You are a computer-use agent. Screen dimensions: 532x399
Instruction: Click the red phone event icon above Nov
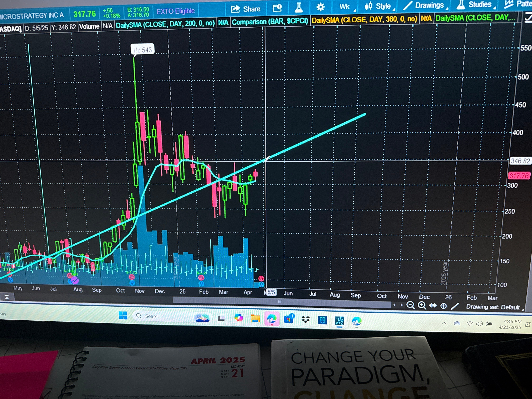(132, 277)
